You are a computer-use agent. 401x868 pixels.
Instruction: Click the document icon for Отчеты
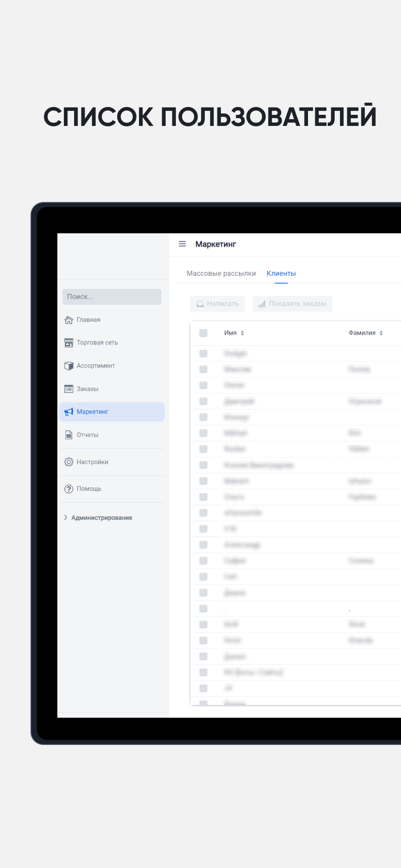point(69,435)
